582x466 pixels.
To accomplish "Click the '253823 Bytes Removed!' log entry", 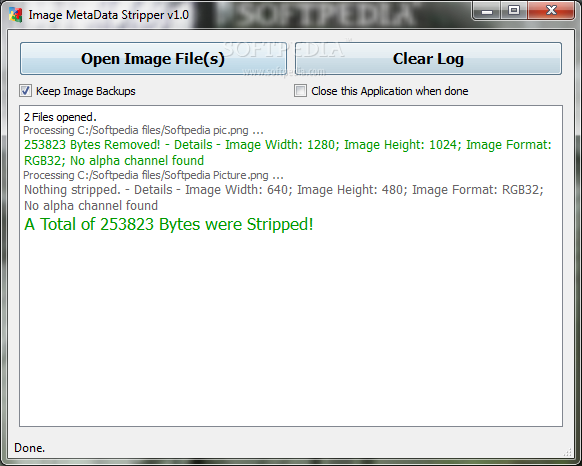I will pos(288,153).
